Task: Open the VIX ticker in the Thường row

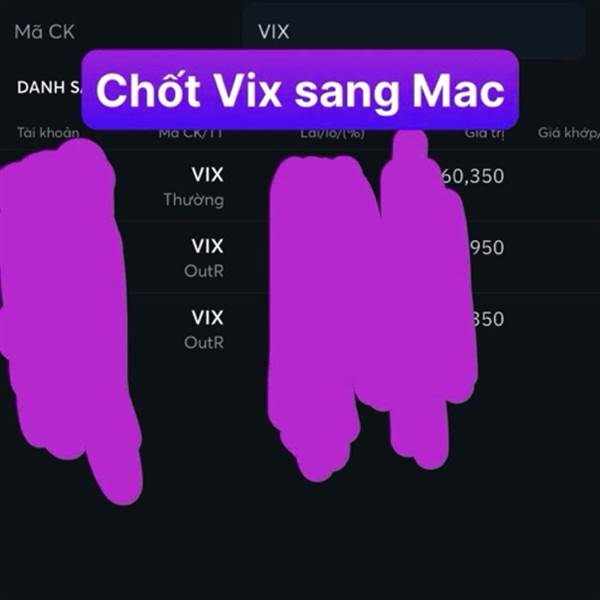Action: click(207, 174)
